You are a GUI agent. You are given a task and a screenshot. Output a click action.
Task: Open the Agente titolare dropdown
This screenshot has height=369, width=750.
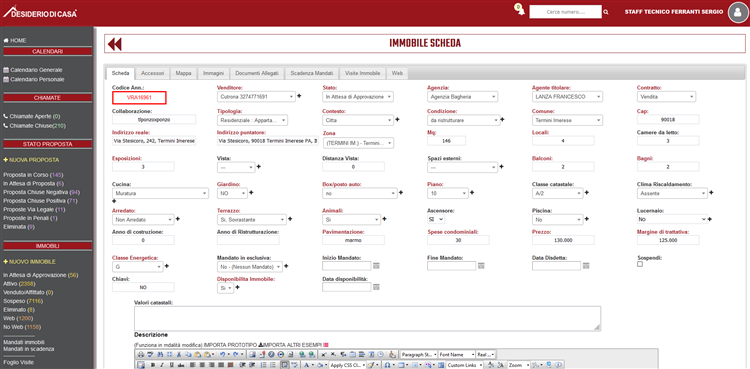coord(567,97)
